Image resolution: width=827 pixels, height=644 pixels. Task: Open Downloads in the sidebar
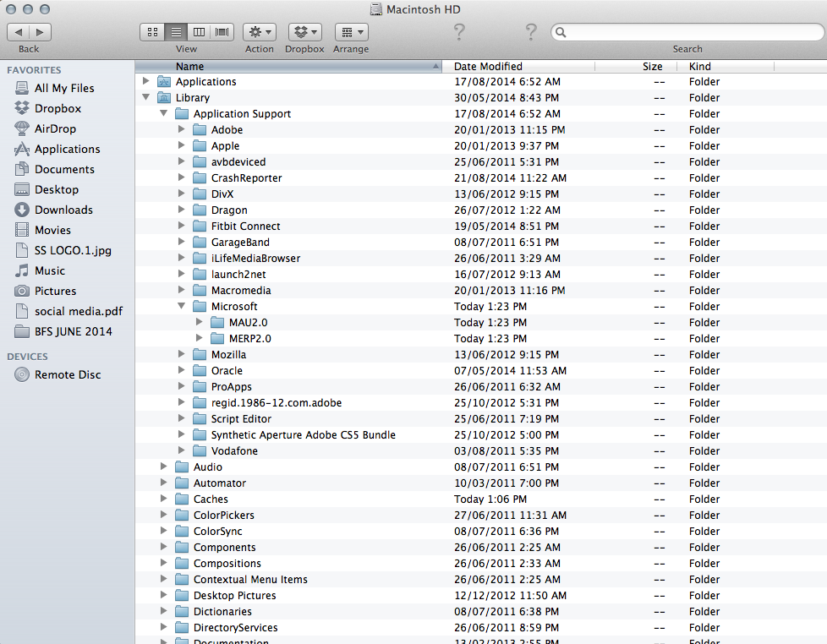pos(63,210)
